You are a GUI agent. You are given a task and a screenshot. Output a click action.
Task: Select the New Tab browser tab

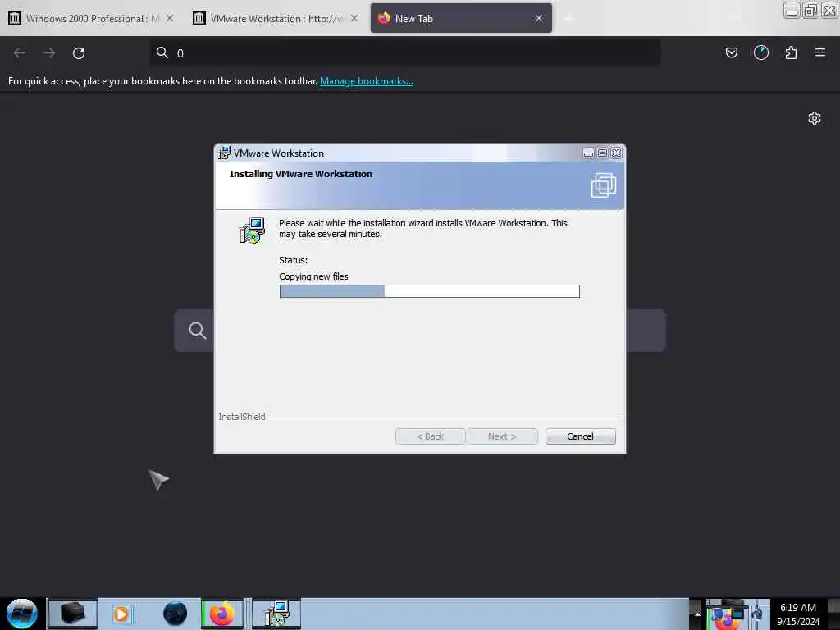(x=461, y=18)
